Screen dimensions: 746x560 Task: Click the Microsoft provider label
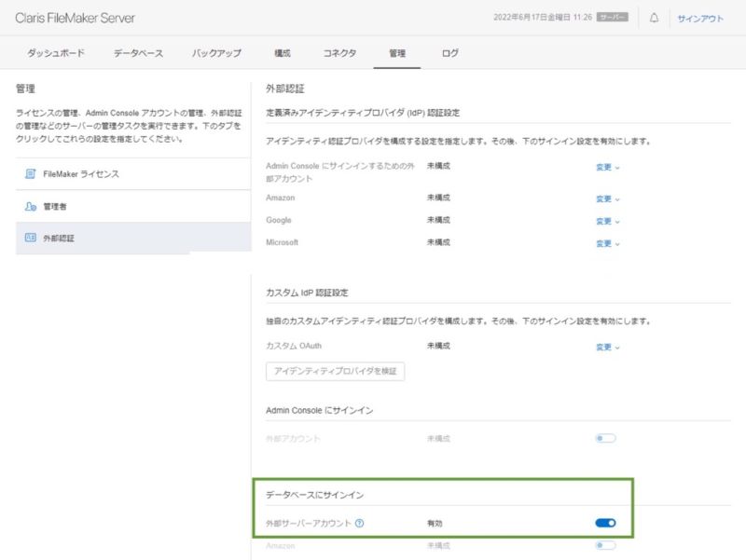click(x=283, y=242)
